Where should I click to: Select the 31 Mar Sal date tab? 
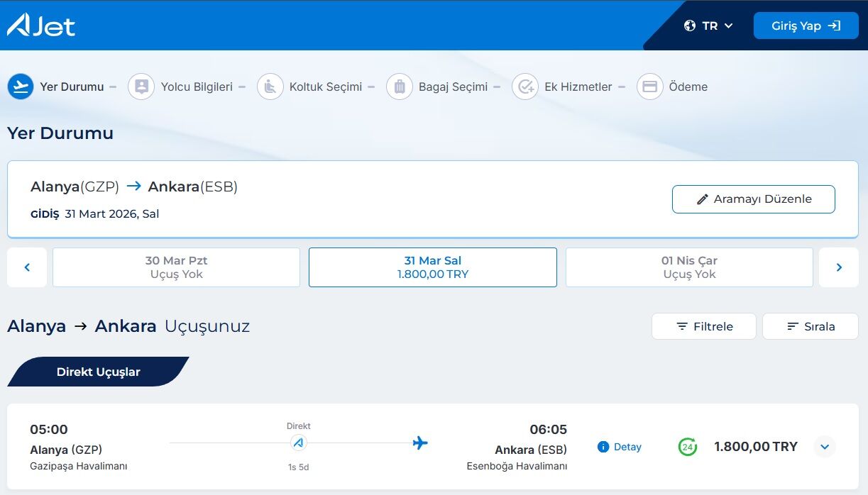pos(432,267)
